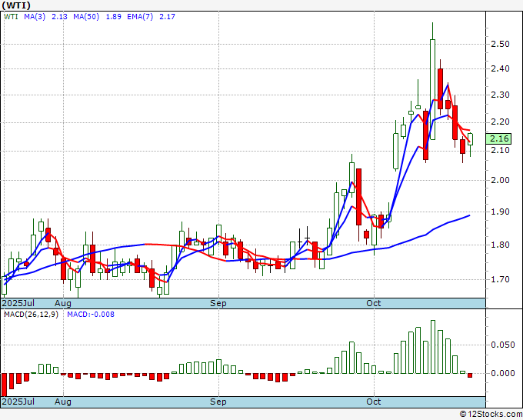This screenshot has width=523, height=420.
Task: Click the 2.00 price axis label
Action: pos(500,180)
